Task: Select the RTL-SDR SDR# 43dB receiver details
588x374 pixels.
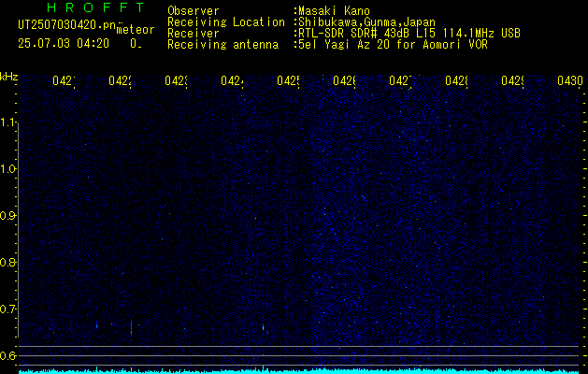Action: [409, 34]
